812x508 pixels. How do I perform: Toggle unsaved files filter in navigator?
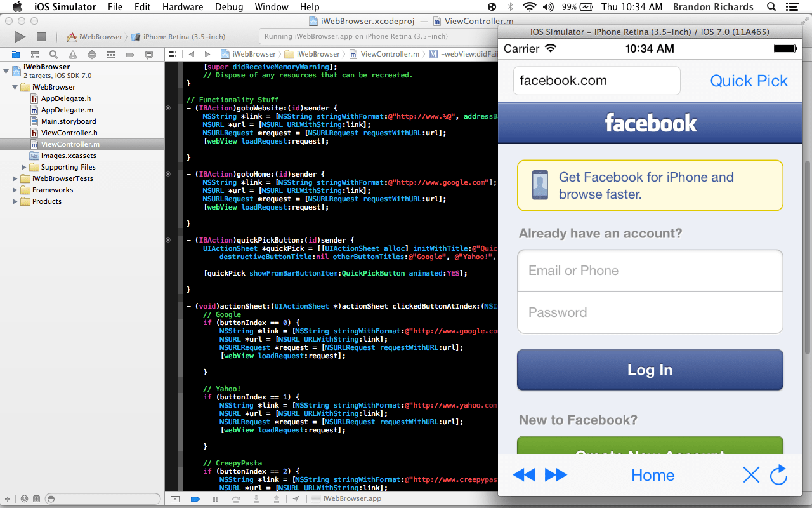[37, 499]
